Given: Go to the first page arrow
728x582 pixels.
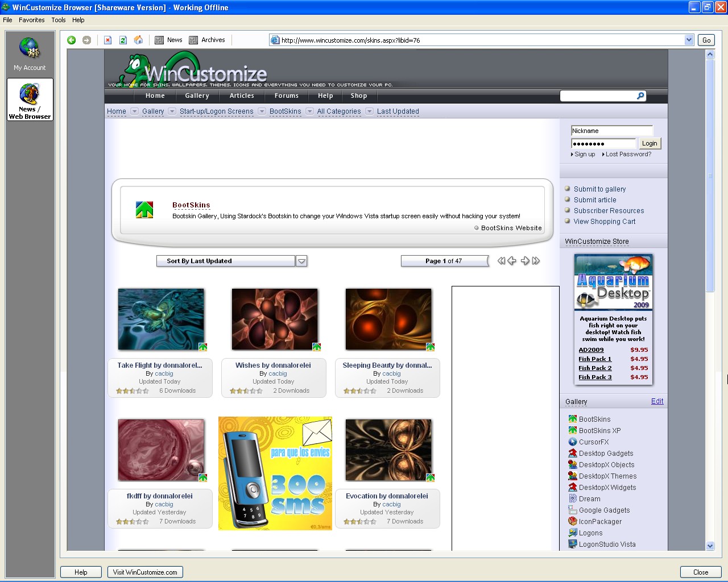Looking at the screenshot, I should coord(501,261).
